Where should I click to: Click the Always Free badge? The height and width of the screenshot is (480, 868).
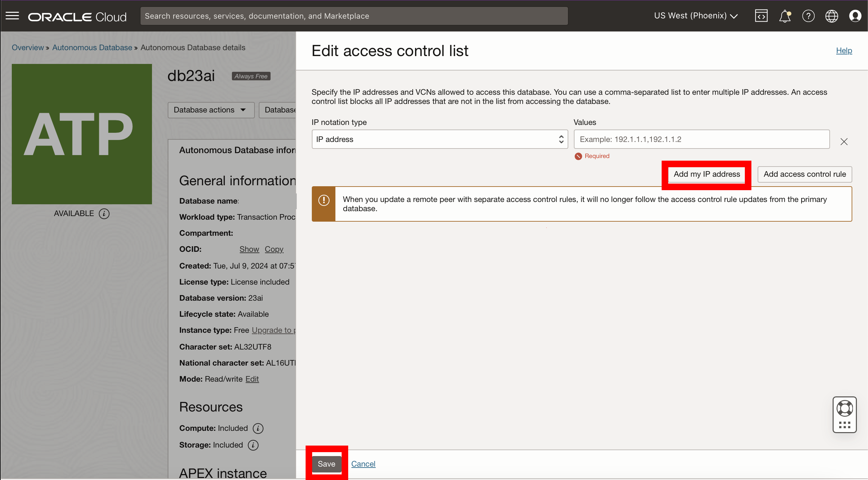(x=251, y=76)
